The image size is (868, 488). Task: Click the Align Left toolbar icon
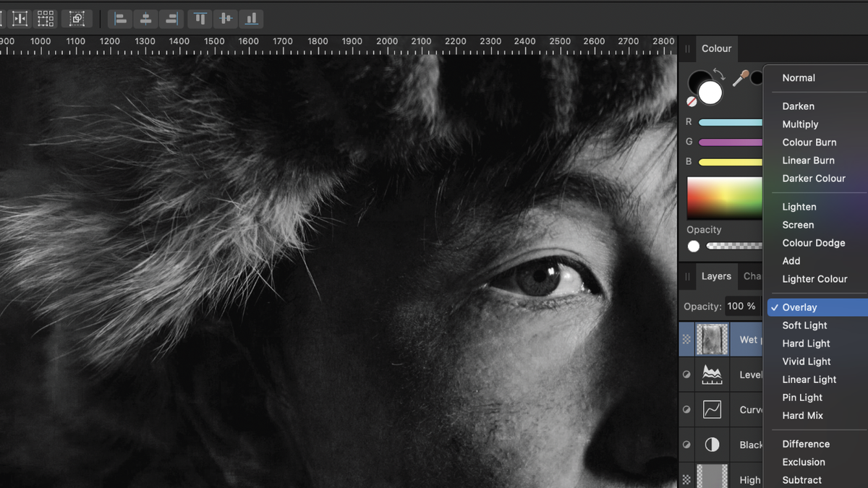click(x=120, y=19)
